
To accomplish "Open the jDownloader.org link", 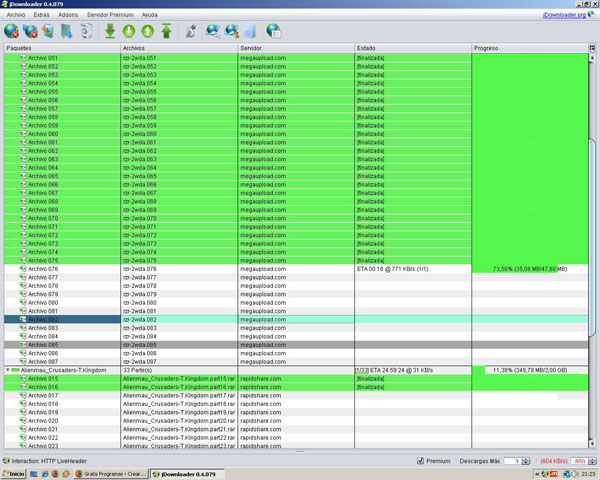I will tap(564, 15).
